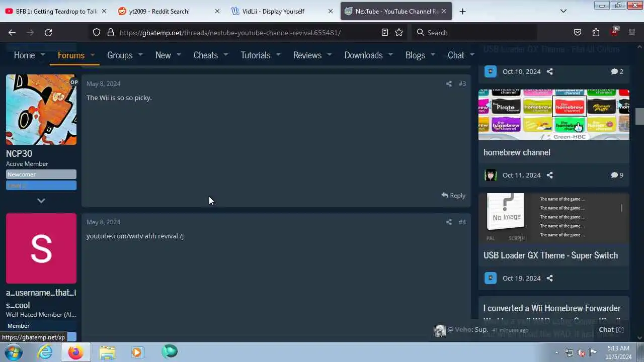Image resolution: width=644 pixels, height=362 pixels.
Task: Expand the Forums menu dropdown arrow
Action: tap(93, 55)
